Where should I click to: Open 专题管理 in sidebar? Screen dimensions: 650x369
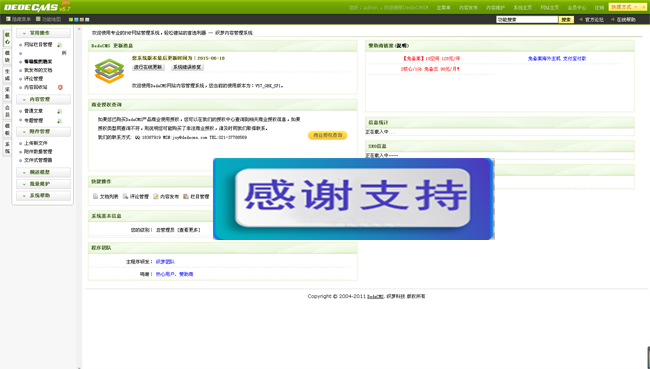[x=34, y=121]
